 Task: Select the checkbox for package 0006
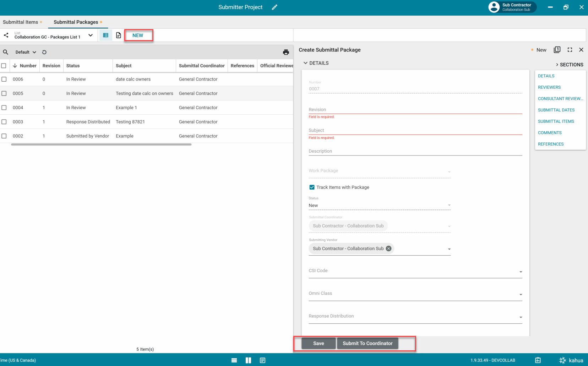(4, 79)
